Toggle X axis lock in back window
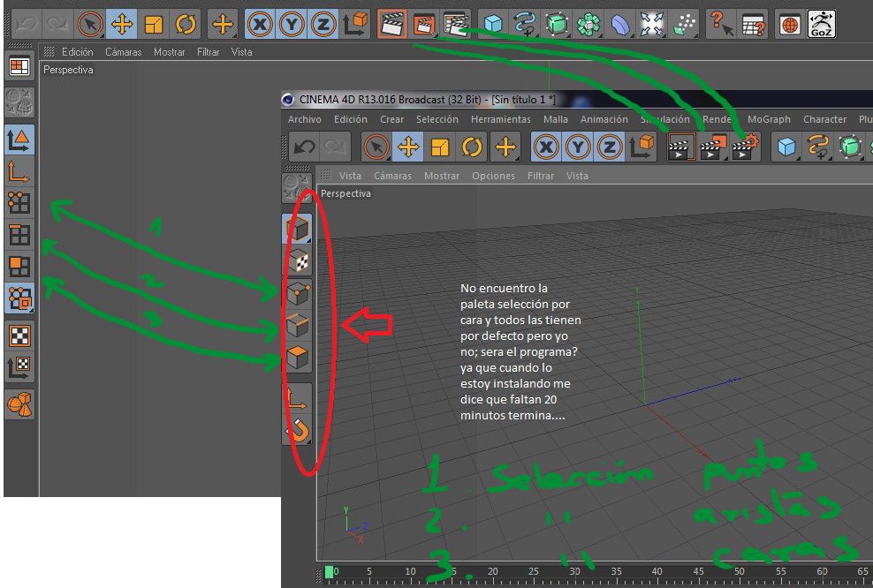The height and width of the screenshot is (588, 873). 260,25
